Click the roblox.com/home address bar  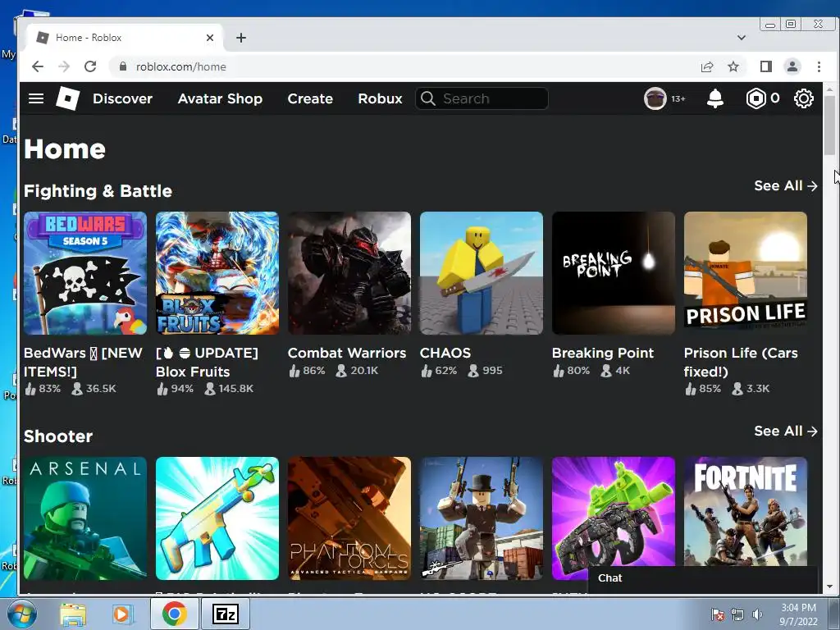click(x=181, y=66)
